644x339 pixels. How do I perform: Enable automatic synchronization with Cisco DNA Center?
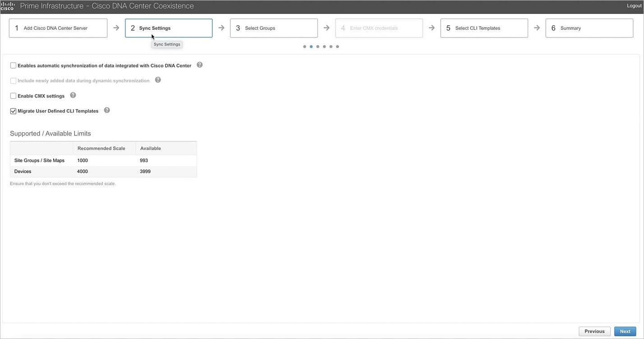point(13,65)
